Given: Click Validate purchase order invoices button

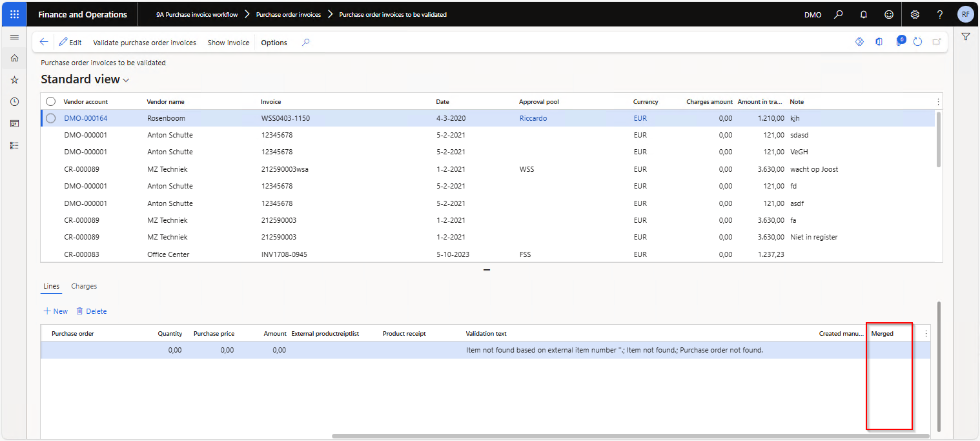Looking at the screenshot, I should click(145, 43).
